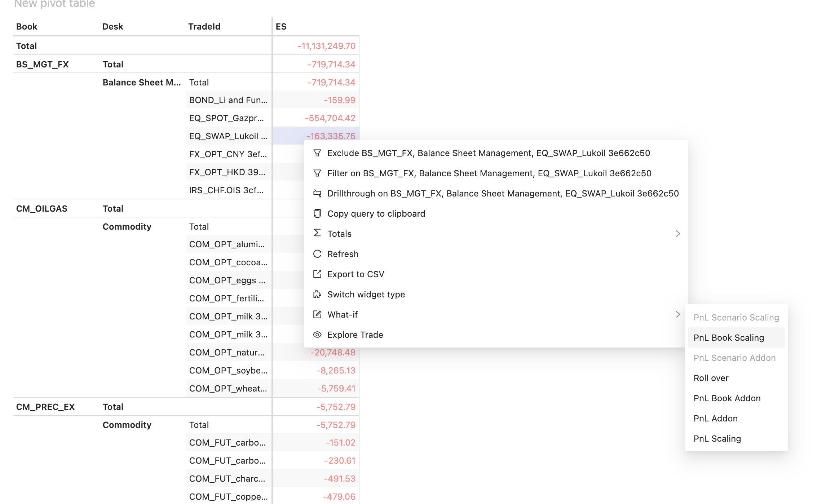The height and width of the screenshot is (504, 817).
Task: Click the sigma icon beside Totals
Action: pos(317,233)
